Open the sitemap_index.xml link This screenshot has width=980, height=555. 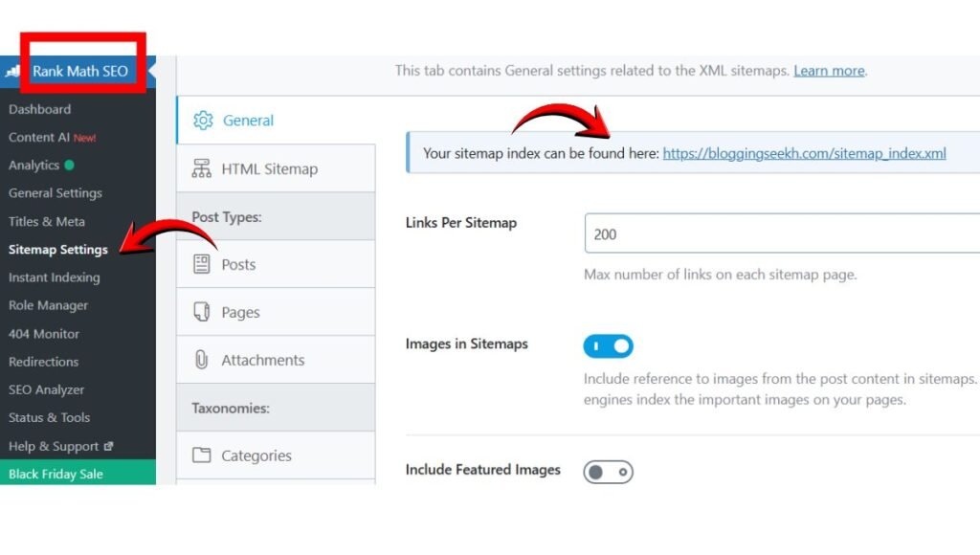point(804,153)
